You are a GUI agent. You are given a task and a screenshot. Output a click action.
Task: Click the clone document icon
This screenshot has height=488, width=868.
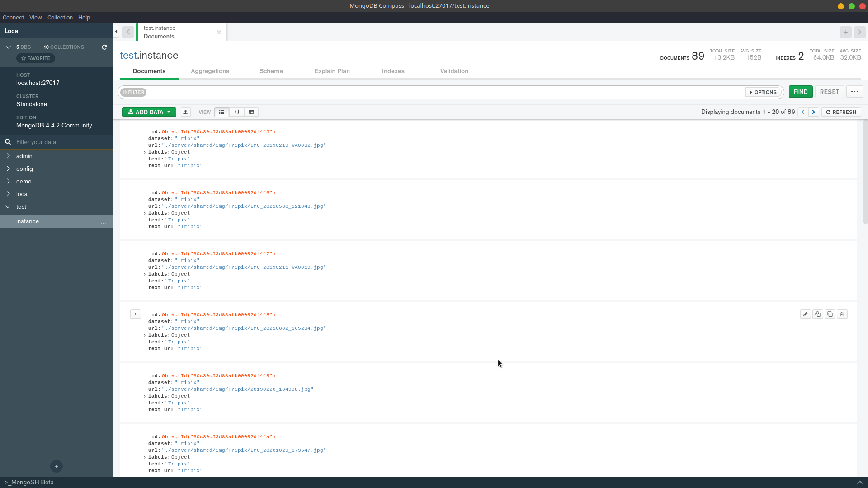[830, 314]
